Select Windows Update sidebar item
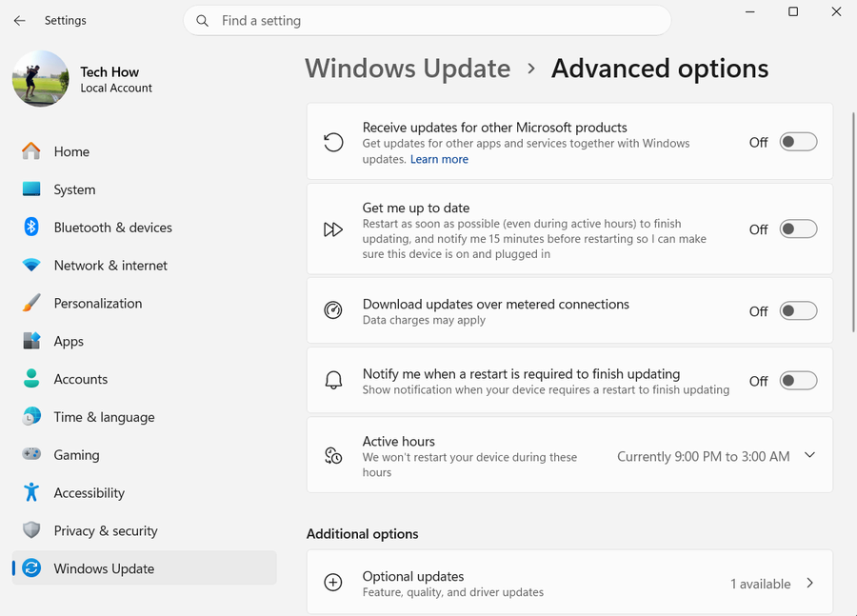The width and height of the screenshot is (857, 616). pyautogui.click(x=145, y=567)
